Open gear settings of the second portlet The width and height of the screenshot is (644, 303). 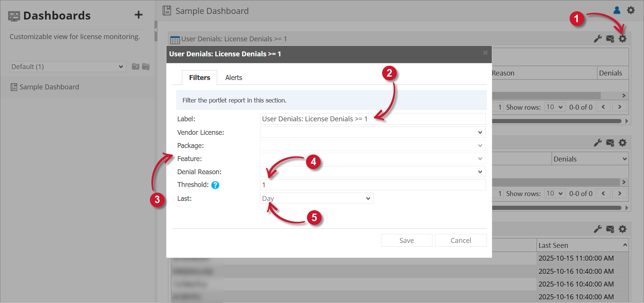pos(623,143)
